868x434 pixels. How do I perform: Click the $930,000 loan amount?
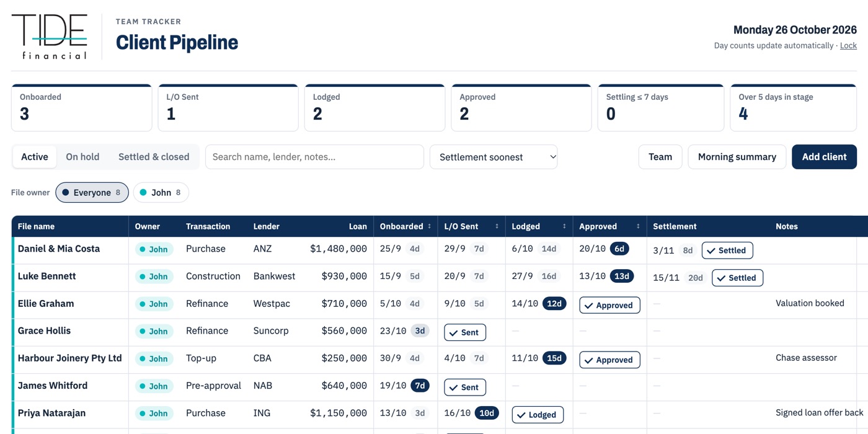pyautogui.click(x=344, y=276)
